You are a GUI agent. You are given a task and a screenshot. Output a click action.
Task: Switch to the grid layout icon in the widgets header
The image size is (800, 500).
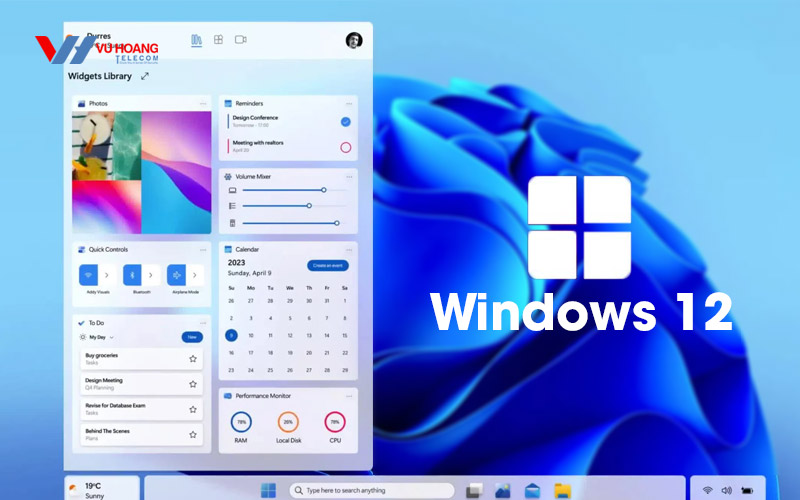218,40
